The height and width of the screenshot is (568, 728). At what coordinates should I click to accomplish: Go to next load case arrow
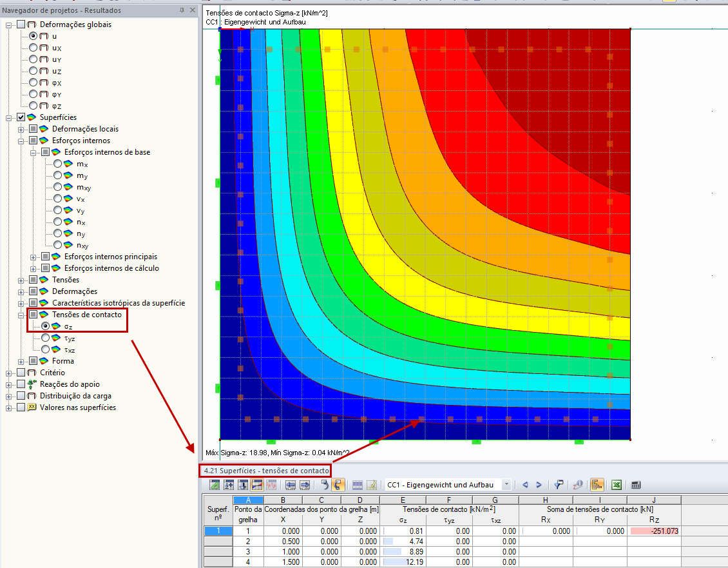click(539, 485)
